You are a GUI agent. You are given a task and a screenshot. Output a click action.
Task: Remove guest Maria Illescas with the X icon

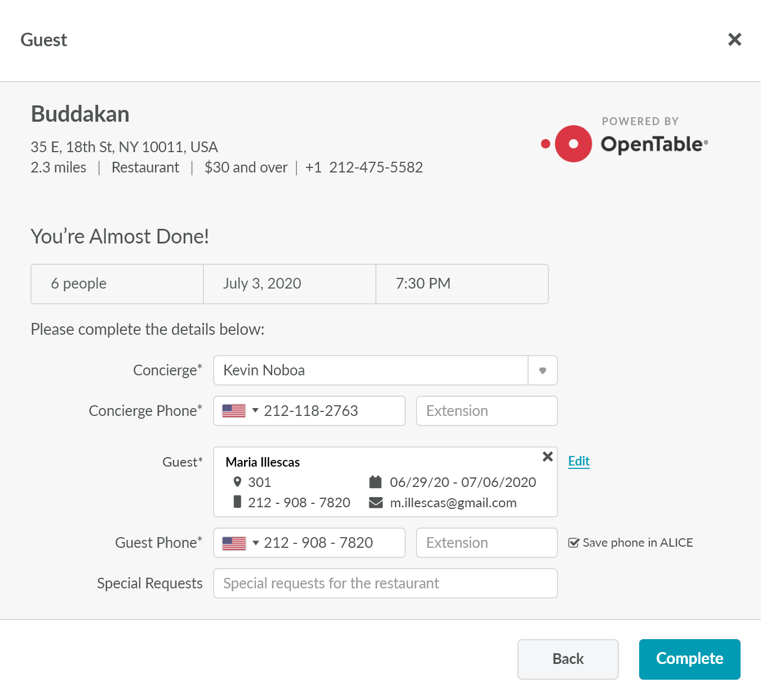[x=547, y=457]
